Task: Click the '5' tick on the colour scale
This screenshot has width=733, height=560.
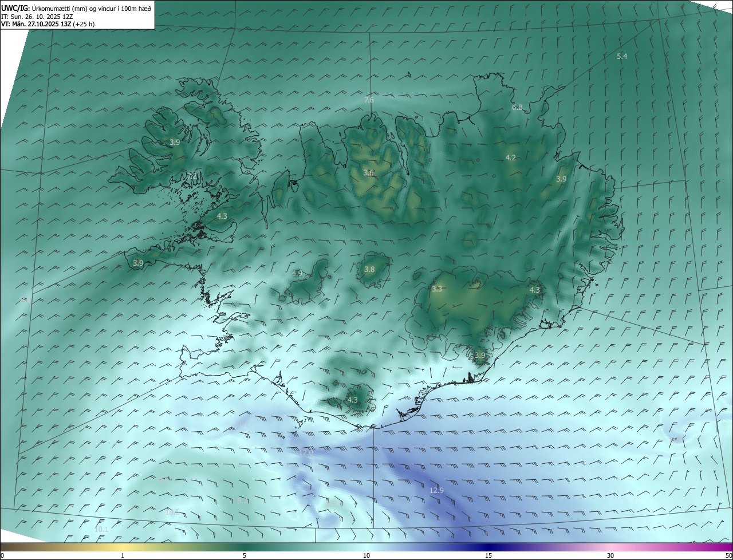Action: 245,555
